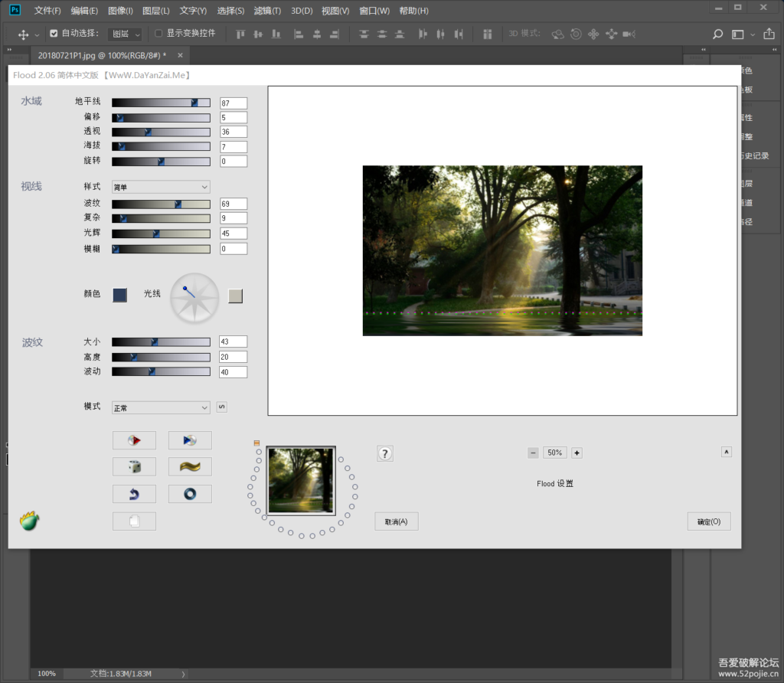Image resolution: width=784 pixels, height=683 pixels.
Task: Click the blue arrow save preset button
Action: (190, 440)
